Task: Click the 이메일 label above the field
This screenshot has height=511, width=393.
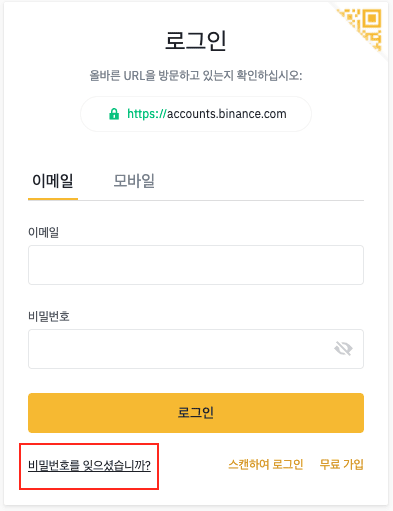Action: click(x=43, y=232)
